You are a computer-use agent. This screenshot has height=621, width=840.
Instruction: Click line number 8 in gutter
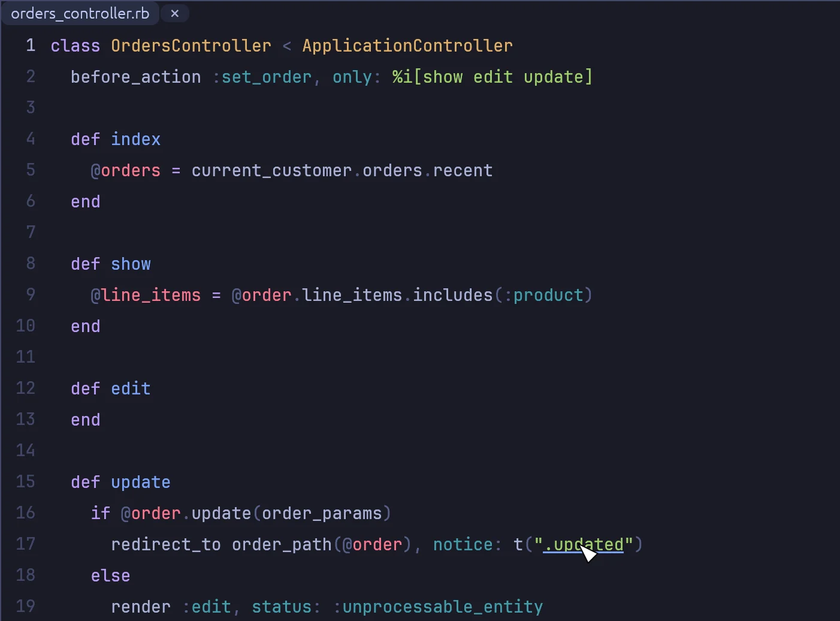coord(31,264)
